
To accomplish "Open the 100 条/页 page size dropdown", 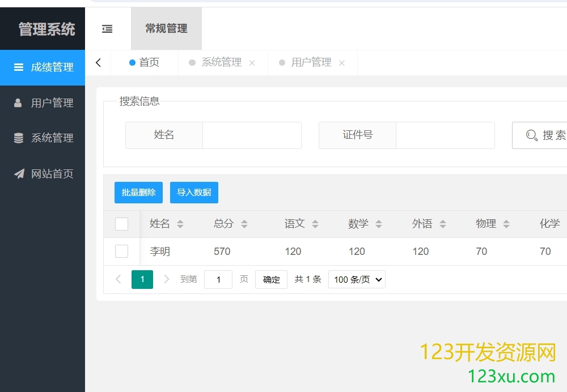I will point(357,279).
